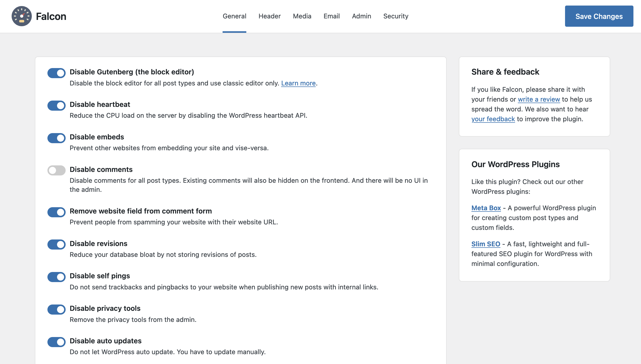Open the Email tab

(x=332, y=16)
